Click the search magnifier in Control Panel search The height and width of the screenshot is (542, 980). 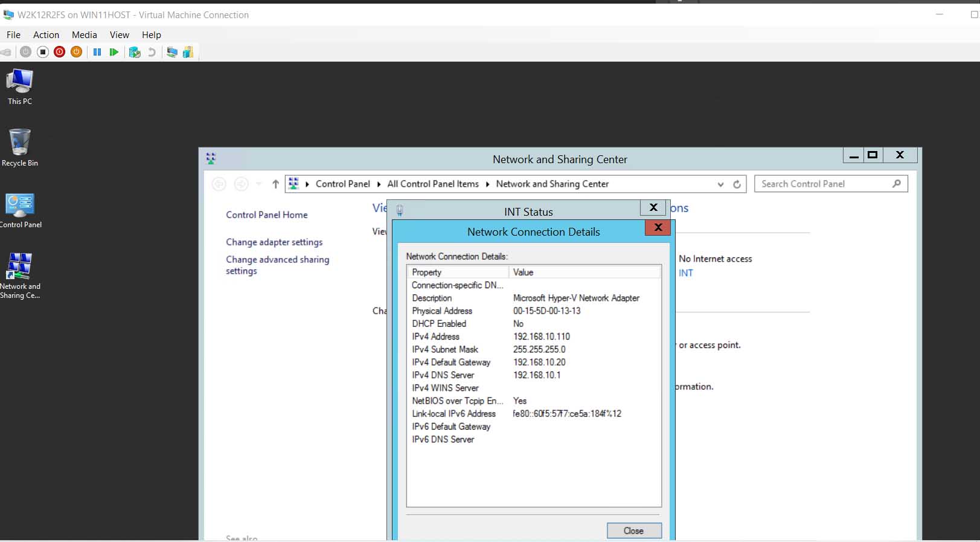[897, 184]
